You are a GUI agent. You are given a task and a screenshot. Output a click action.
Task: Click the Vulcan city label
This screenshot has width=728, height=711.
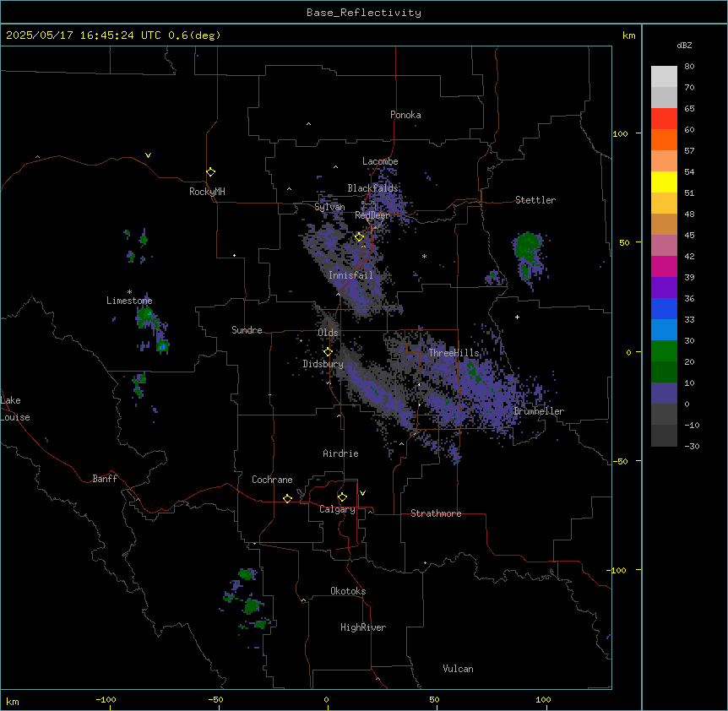click(x=459, y=669)
